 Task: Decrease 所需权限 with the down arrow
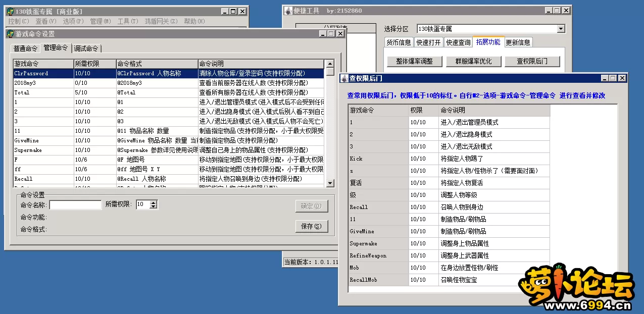154,207
